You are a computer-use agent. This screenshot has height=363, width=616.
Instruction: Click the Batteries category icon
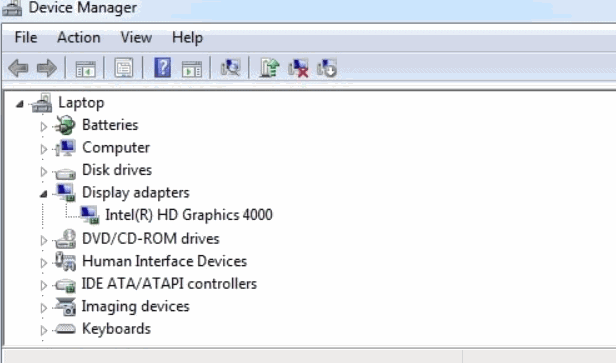point(65,125)
